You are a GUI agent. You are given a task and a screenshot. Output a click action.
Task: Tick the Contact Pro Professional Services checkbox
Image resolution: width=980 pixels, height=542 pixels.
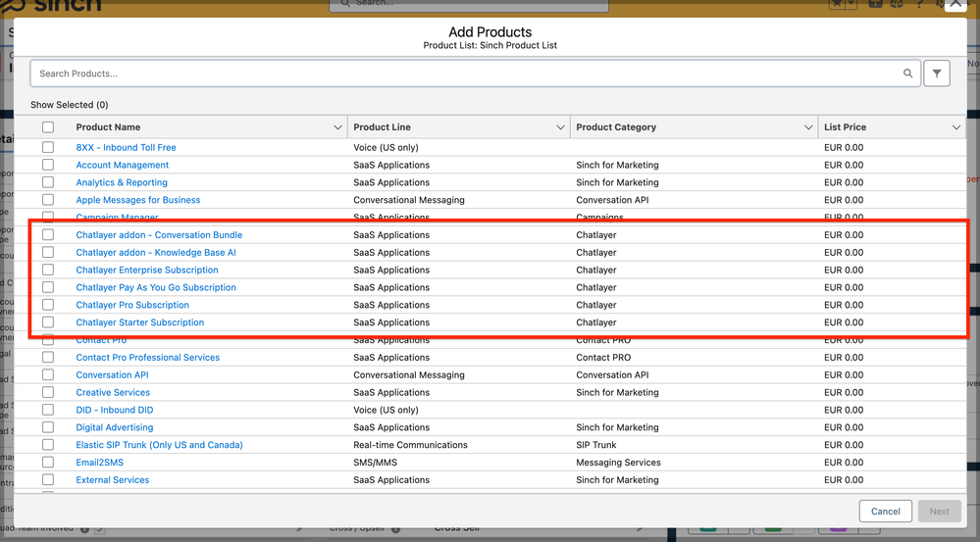(48, 357)
